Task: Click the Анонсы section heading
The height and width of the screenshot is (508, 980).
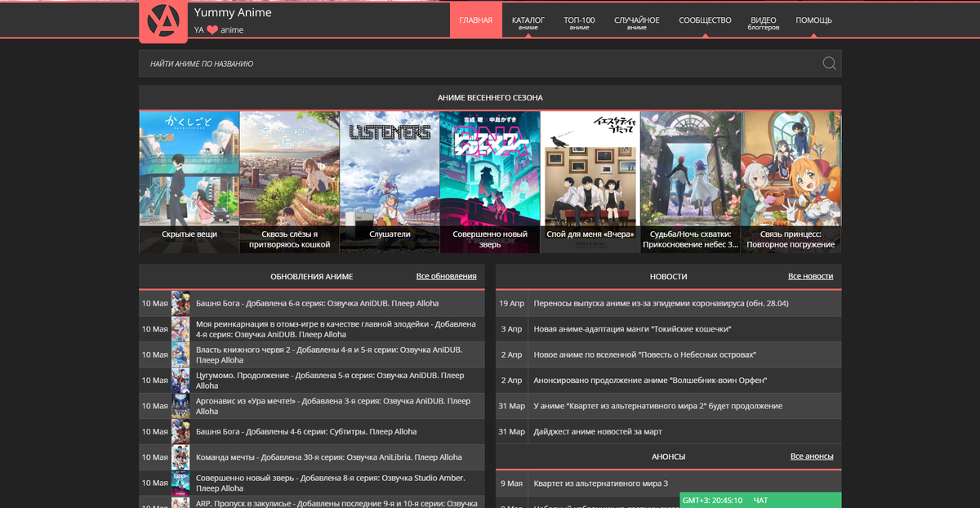Action: (669, 457)
